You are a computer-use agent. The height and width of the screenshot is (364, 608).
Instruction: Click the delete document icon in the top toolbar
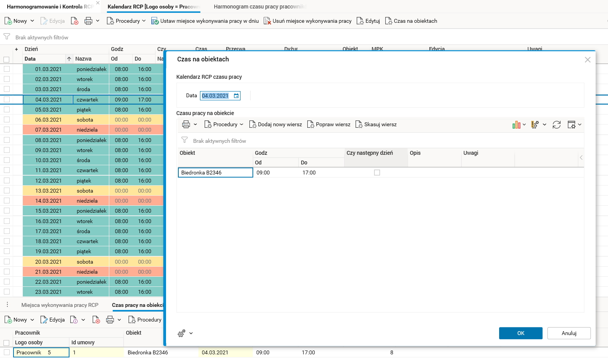[x=75, y=21]
